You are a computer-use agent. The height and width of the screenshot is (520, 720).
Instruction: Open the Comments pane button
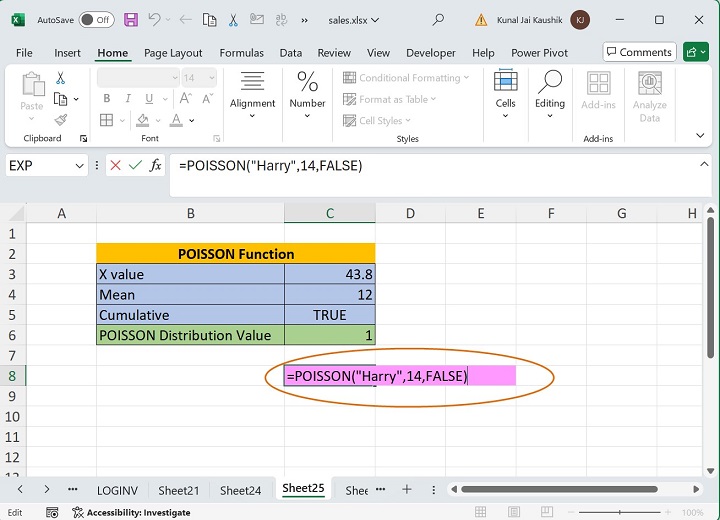point(638,52)
